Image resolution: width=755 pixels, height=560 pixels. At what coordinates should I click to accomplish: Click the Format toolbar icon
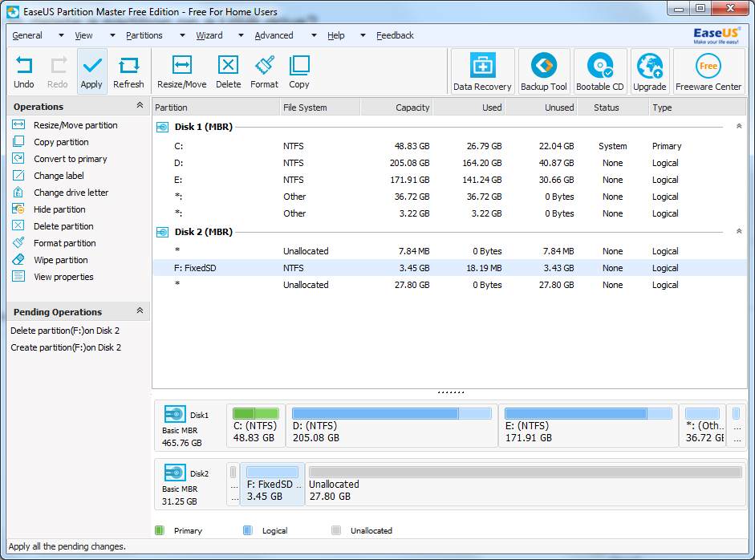(264, 71)
